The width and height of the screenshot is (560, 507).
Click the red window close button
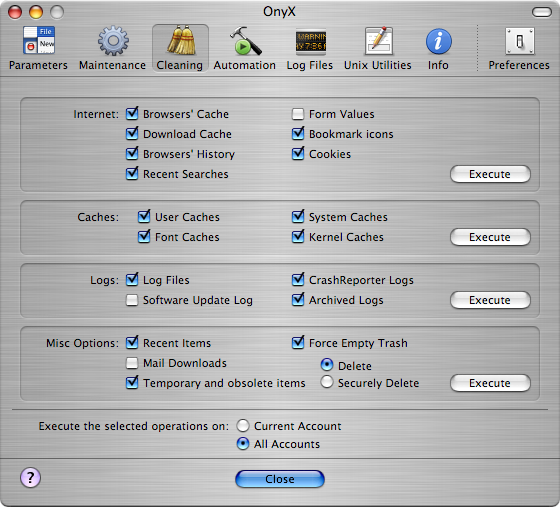coord(15,12)
